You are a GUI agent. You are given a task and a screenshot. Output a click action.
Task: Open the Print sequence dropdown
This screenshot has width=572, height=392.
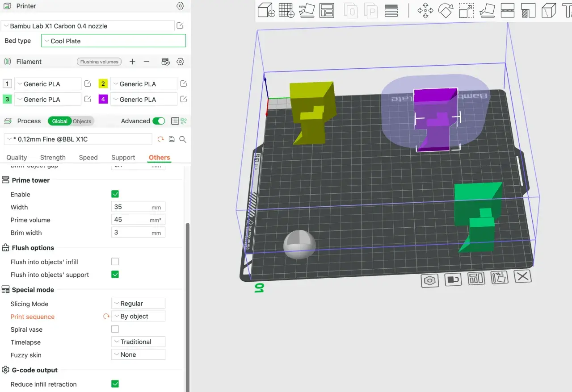tap(138, 316)
